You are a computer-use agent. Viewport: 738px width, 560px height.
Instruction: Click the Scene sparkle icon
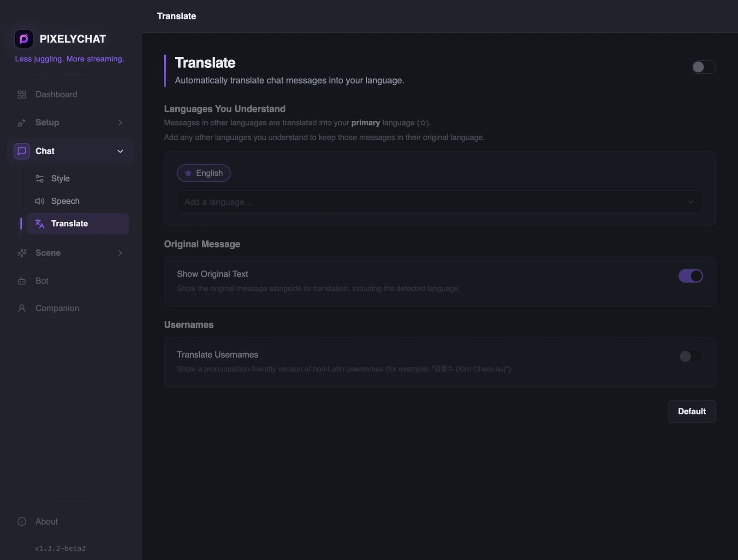[22, 253]
